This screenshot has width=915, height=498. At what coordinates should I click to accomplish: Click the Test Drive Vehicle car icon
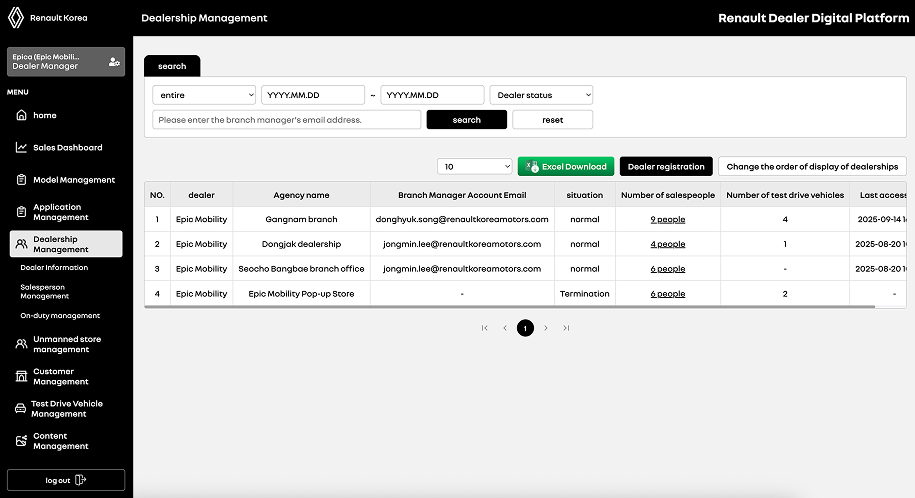[x=21, y=409]
